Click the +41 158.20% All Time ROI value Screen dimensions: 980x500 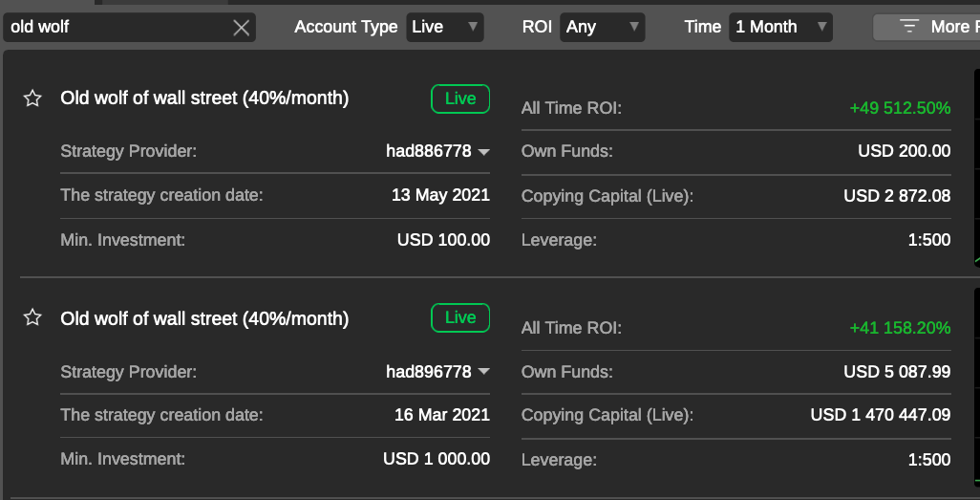(x=900, y=328)
